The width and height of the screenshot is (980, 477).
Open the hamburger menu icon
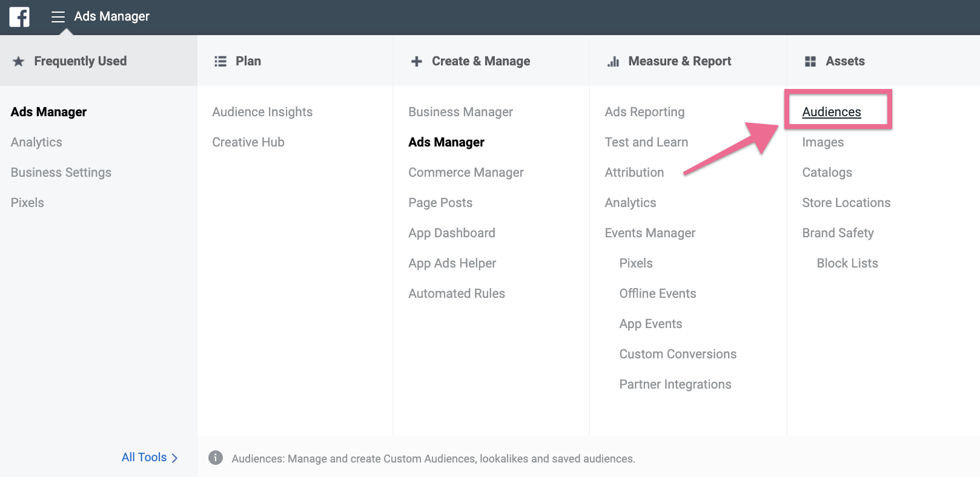[58, 17]
